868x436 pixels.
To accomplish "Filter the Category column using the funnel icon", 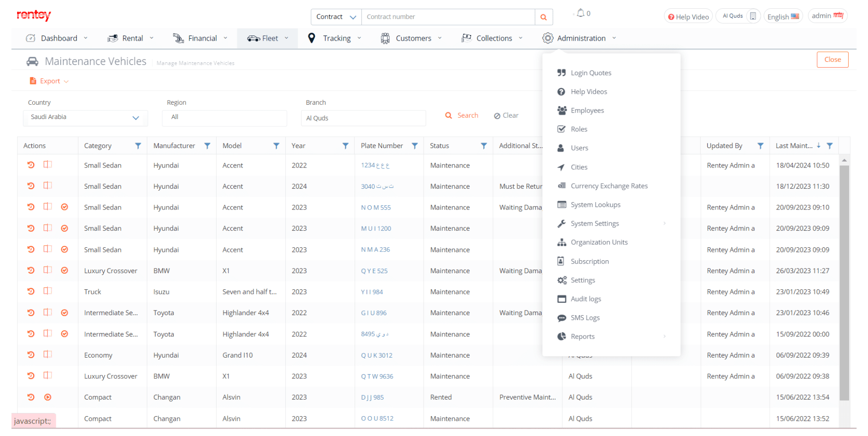I will 138,146.
